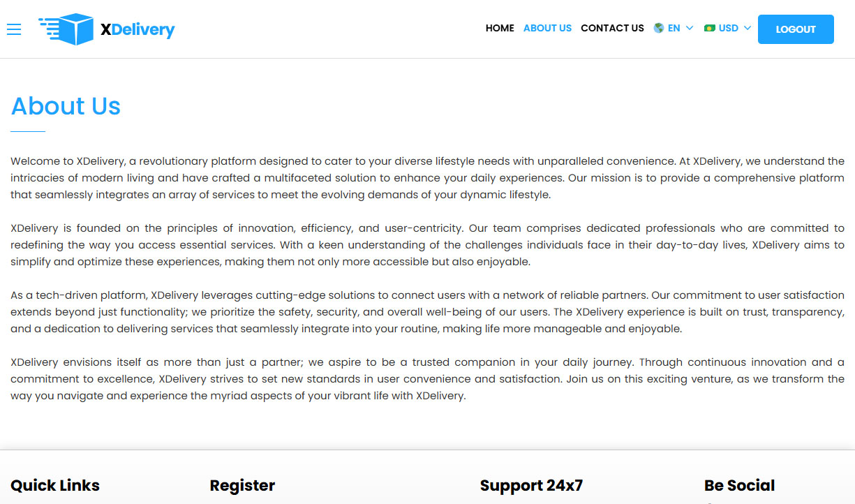Click the currency flag icon beside USD
The image size is (855, 504).
[x=710, y=28]
